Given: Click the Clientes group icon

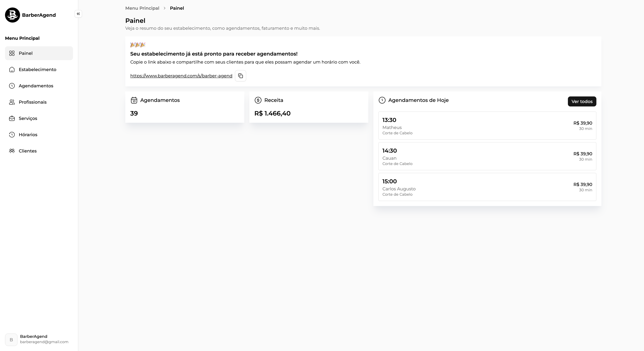Looking at the screenshot, I should tap(12, 151).
